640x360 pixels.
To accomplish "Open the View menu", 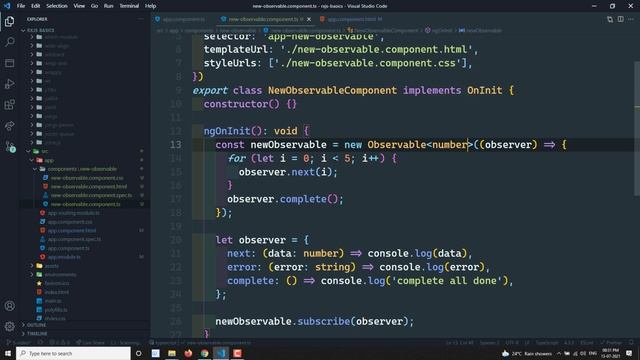I will pos(79,6).
